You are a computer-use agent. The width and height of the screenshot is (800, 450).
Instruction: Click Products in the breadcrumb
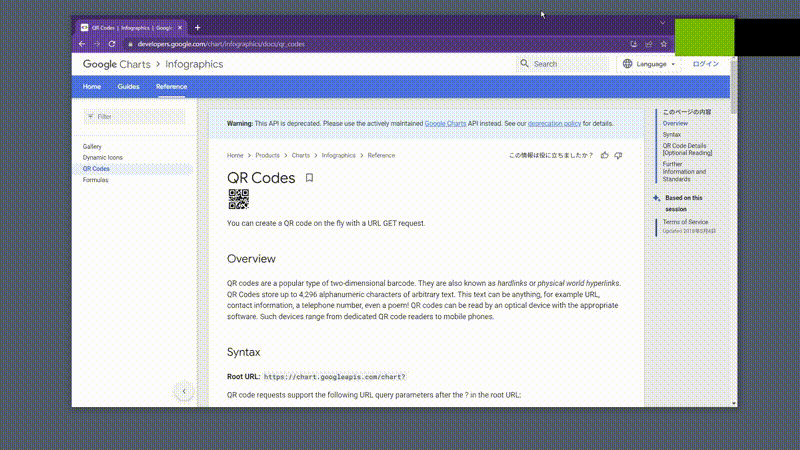pos(267,156)
